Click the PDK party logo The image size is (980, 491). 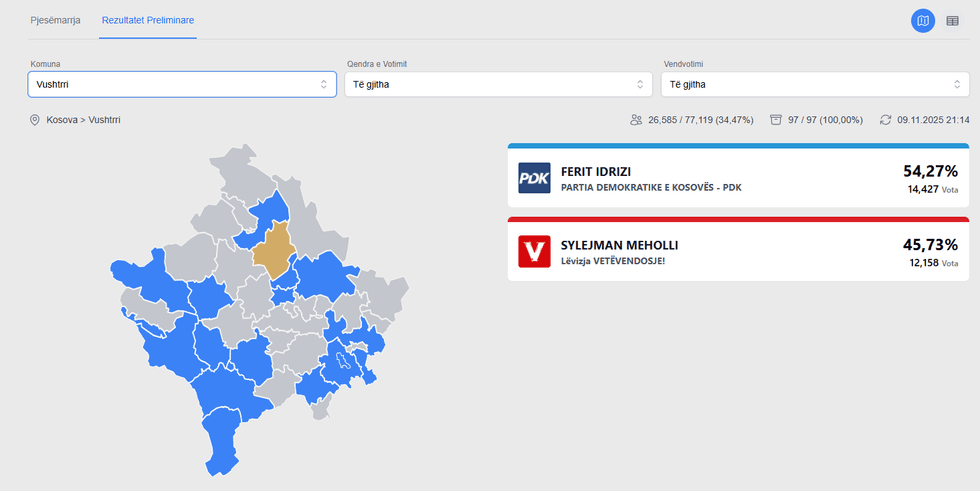point(534,178)
